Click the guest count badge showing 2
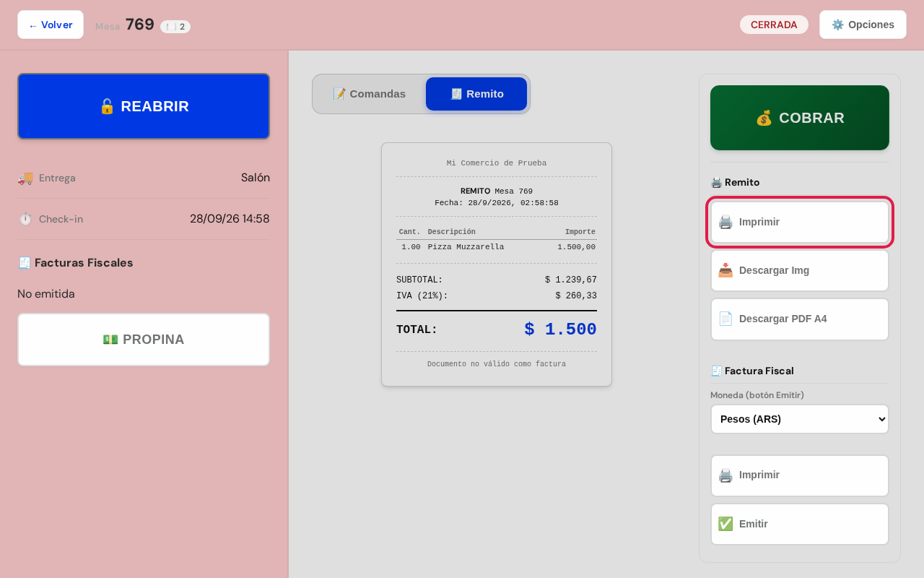The width and height of the screenshot is (924, 578). tap(175, 27)
